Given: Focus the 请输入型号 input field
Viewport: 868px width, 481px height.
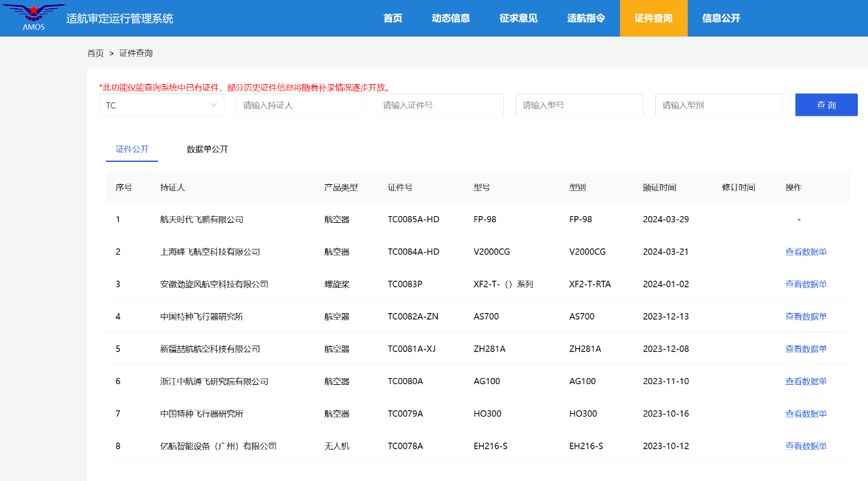Looking at the screenshot, I should click(579, 105).
